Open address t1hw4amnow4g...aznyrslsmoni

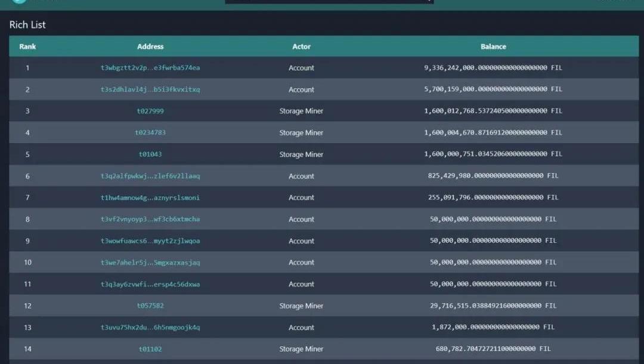(150, 198)
